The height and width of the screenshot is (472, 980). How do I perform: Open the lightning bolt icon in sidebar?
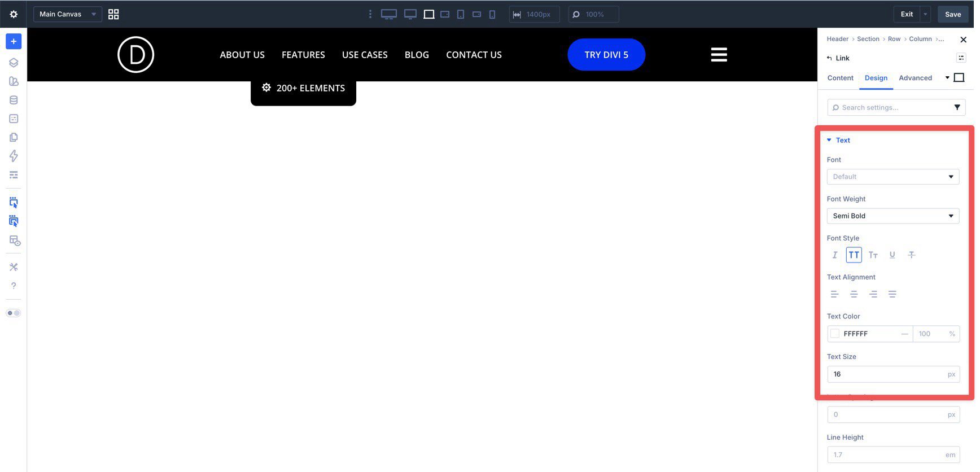pos(14,156)
